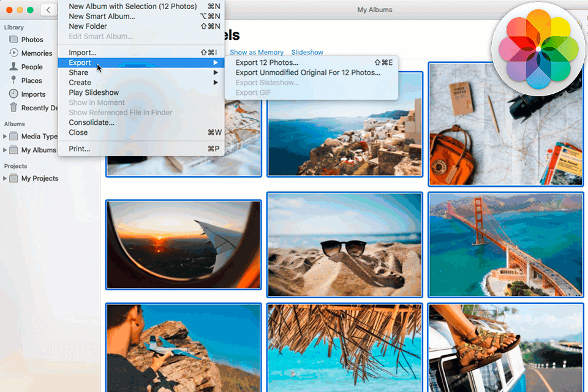The height and width of the screenshot is (392, 588).
Task: Select the Golden Gate Bridge aerial photo
Action: [x=506, y=244]
